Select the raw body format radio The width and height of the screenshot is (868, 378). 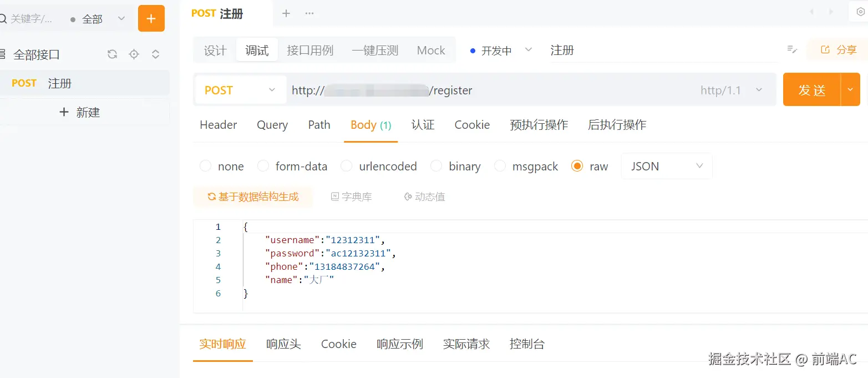pyautogui.click(x=577, y=166)
